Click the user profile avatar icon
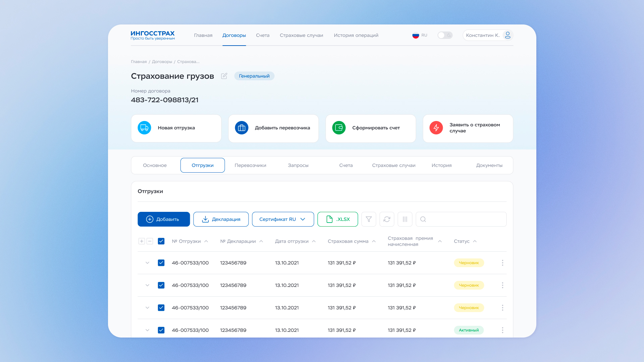644x362 pixels. pos(507,35)
